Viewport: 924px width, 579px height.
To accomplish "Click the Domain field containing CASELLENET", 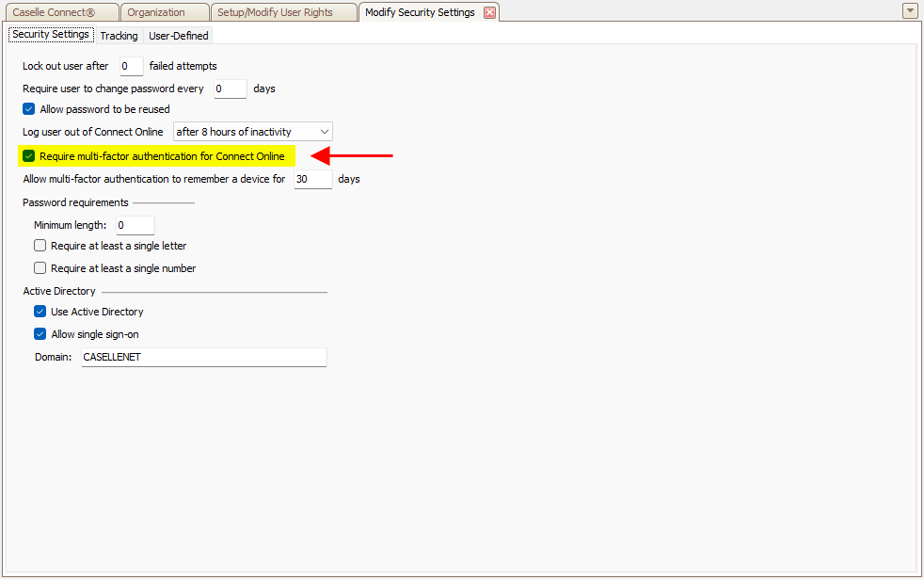I will [203, 358].
